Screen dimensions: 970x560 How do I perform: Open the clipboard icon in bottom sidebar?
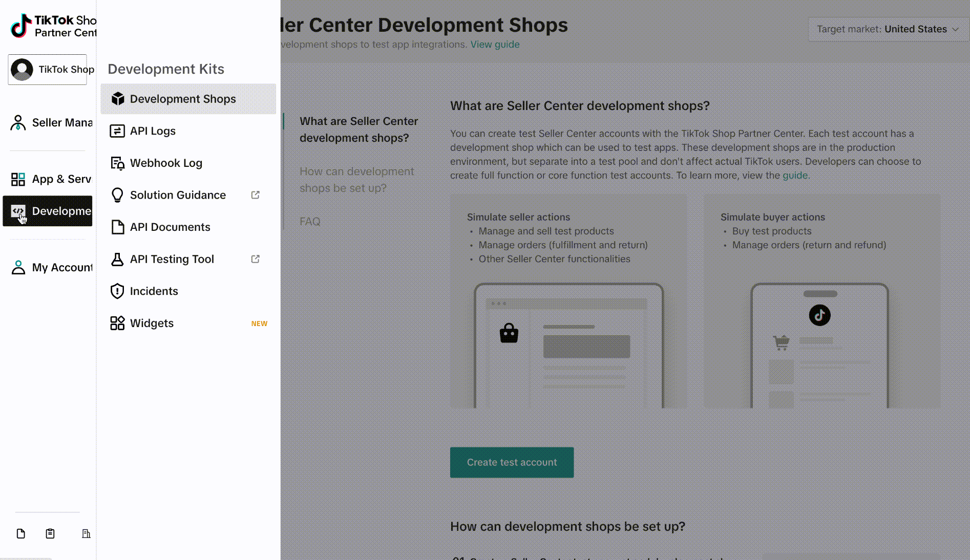(50, 534)
